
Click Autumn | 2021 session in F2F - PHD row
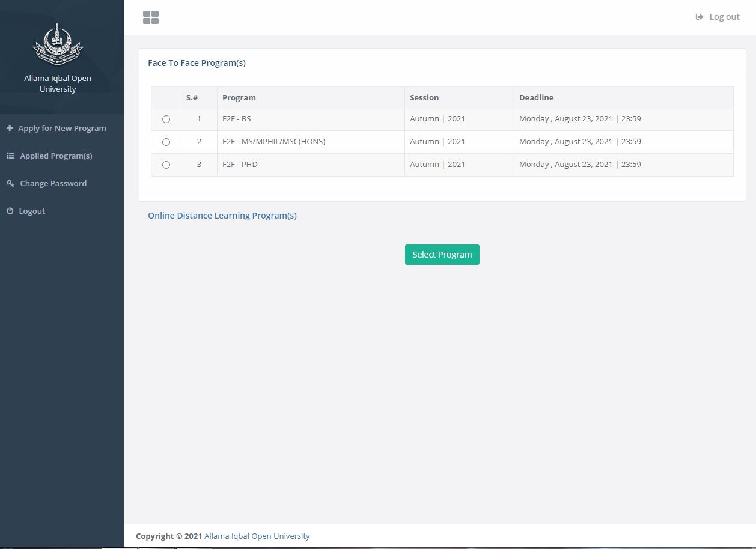coord(459,165)
